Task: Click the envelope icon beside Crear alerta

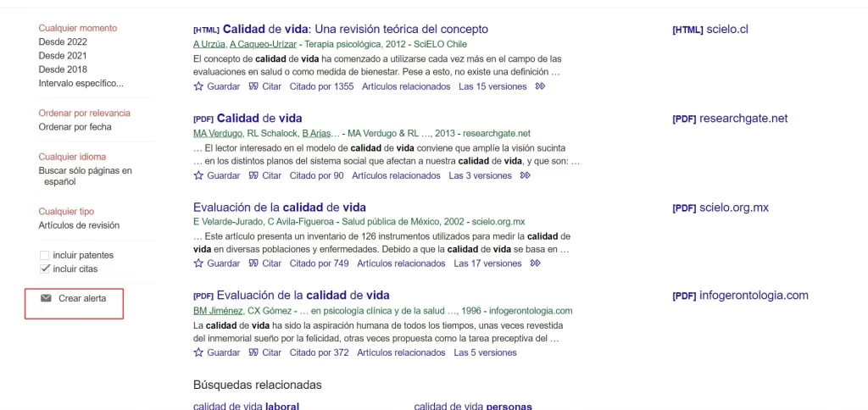Action: pos(46,298)
